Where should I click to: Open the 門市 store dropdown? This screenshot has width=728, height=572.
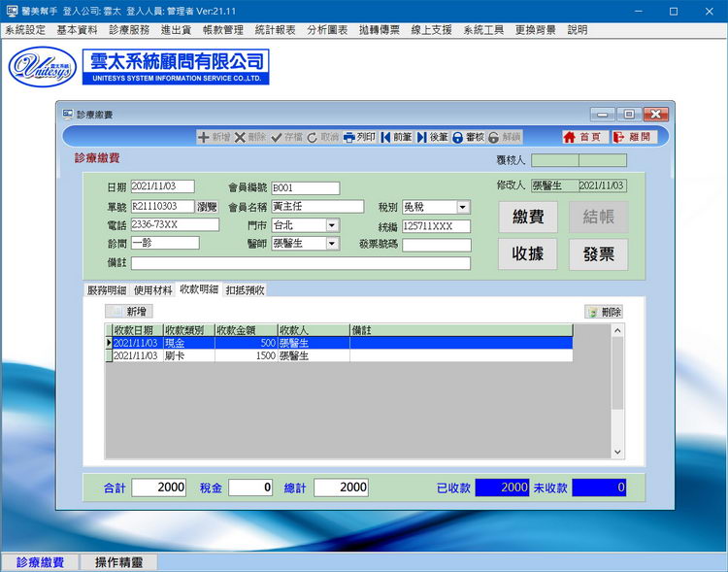click(x=332, y=226)
